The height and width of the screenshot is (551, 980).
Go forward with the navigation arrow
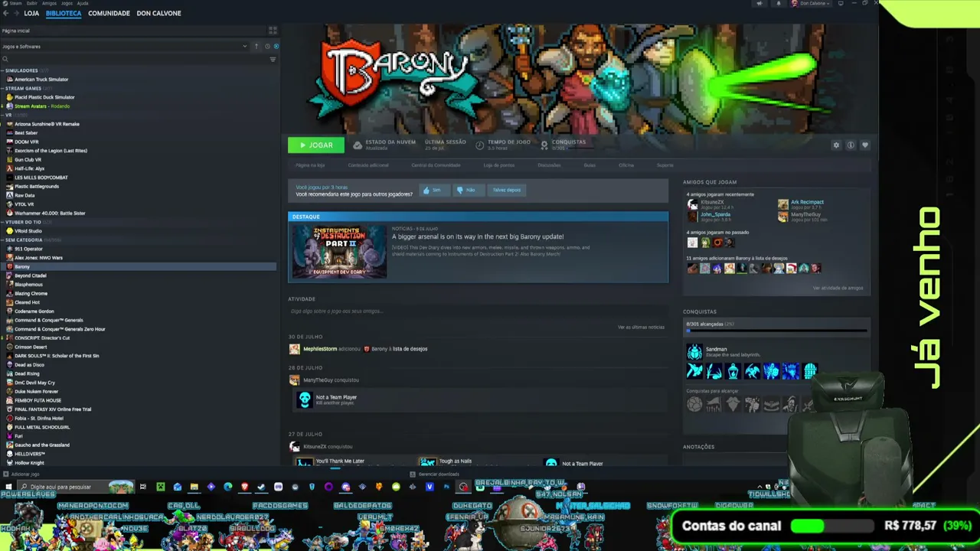[16, 13]
